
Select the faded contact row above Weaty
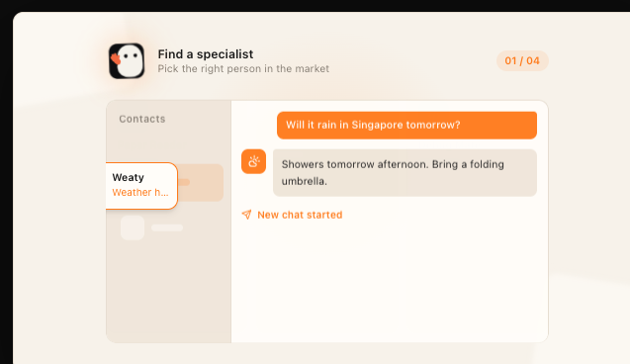(x=152, y=144)
